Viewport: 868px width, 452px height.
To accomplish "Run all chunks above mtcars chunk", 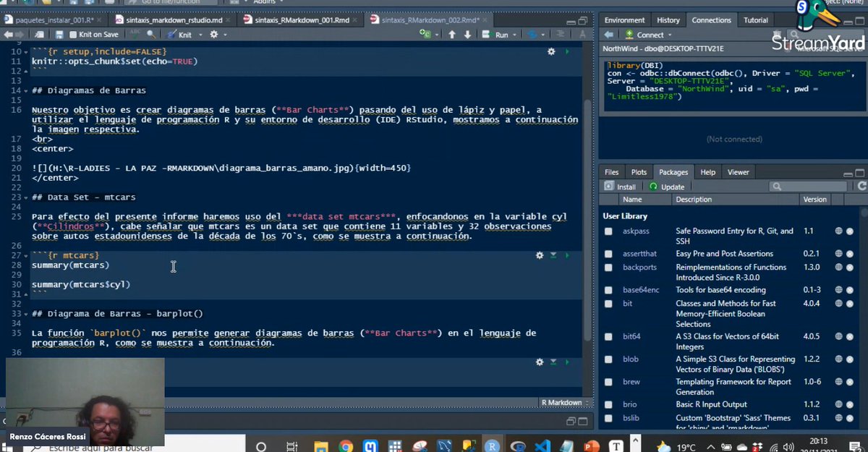I will (553, 255).
